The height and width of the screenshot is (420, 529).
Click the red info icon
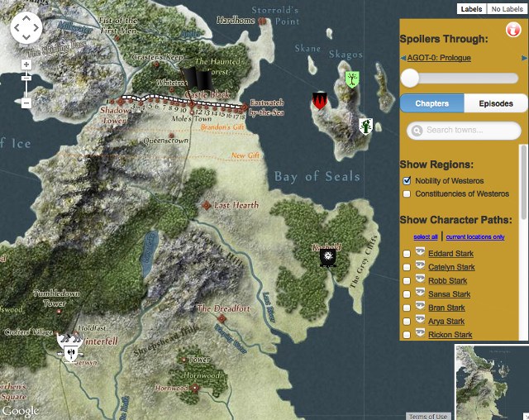pyautogui.click(x=513, y=30)
